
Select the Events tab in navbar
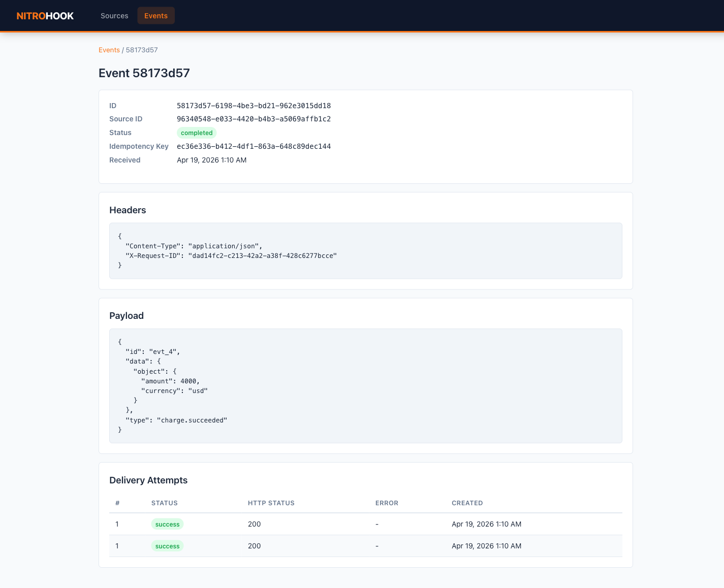[155, 16]
